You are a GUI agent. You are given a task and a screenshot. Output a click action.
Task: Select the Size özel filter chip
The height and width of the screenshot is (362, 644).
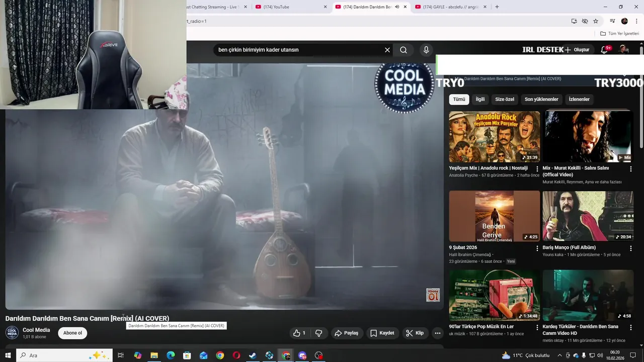[505, 99]
